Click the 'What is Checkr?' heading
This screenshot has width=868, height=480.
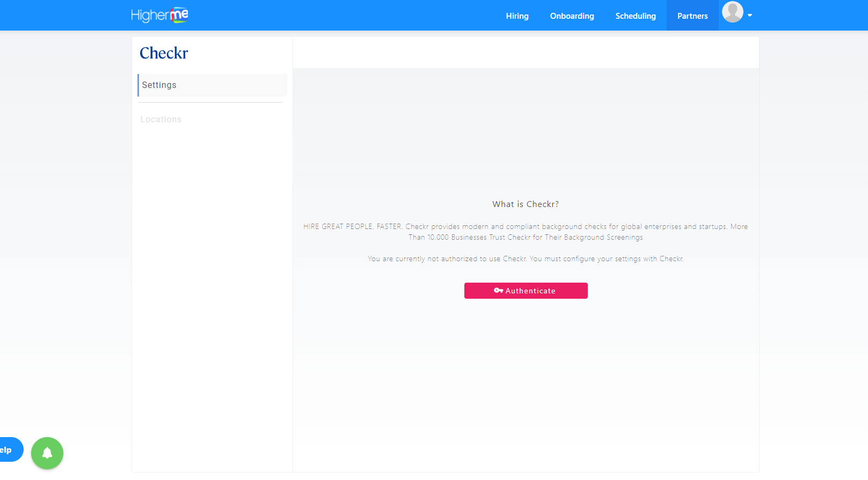tap(526, 204)
